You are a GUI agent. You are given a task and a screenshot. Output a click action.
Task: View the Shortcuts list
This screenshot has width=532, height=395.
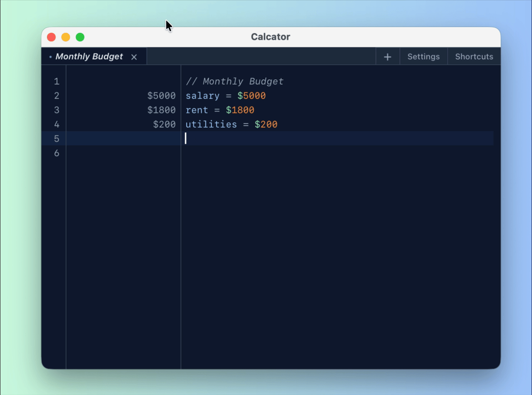474,56
